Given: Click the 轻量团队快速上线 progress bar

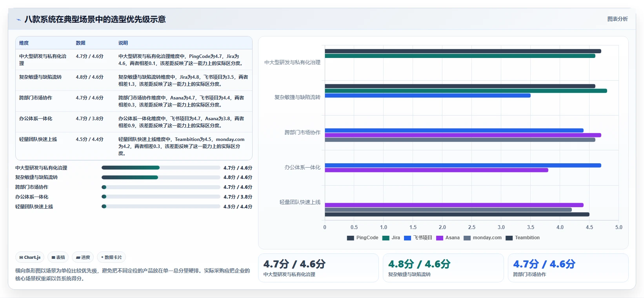Looking at the screenshot, I should point(161,206).
